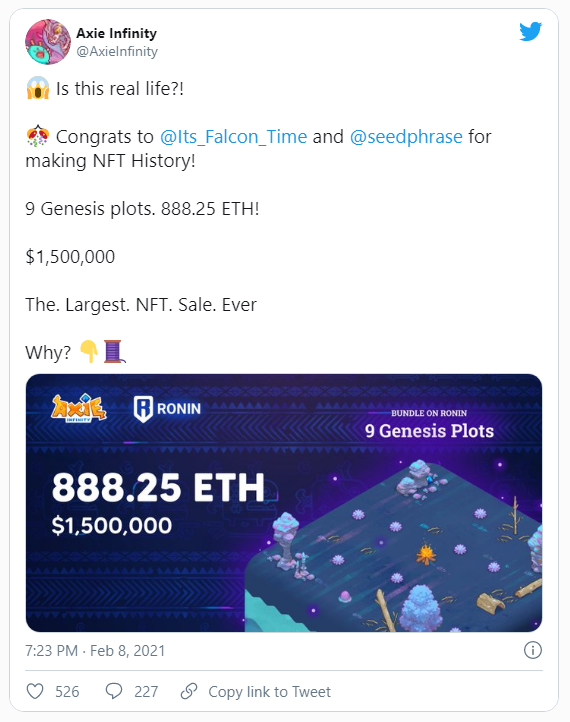Click the chain link copy icon

point(189,691)
